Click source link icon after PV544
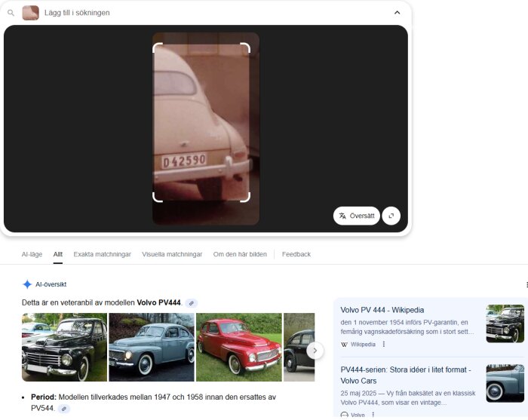 click(x=63, y=409)
